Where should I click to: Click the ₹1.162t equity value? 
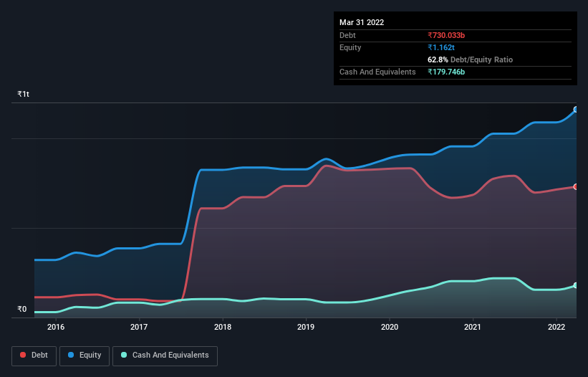pos(441,47)
